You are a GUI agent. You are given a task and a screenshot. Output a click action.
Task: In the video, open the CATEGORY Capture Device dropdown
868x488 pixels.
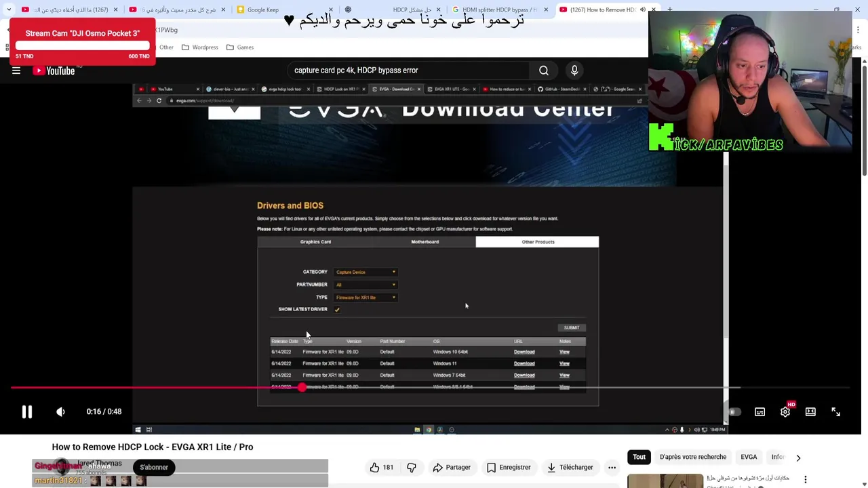click(x=366, y=272)
